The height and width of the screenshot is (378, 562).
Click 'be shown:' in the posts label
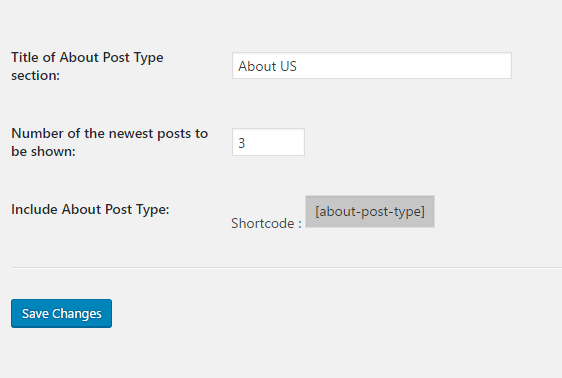[x=43, y=152]
